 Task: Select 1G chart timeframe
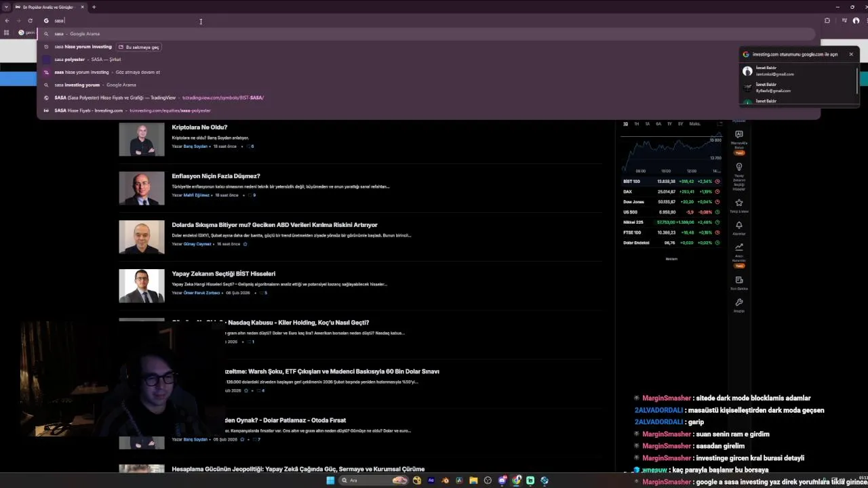click(625, 124)
